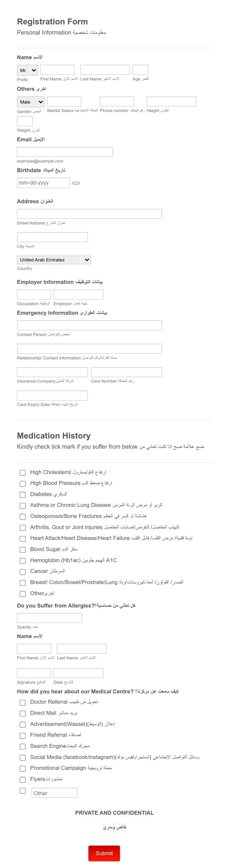This screenshot has width=229, height=868.
Task: Check the High Cholesterol checkbox
Action: coord(22,473)
